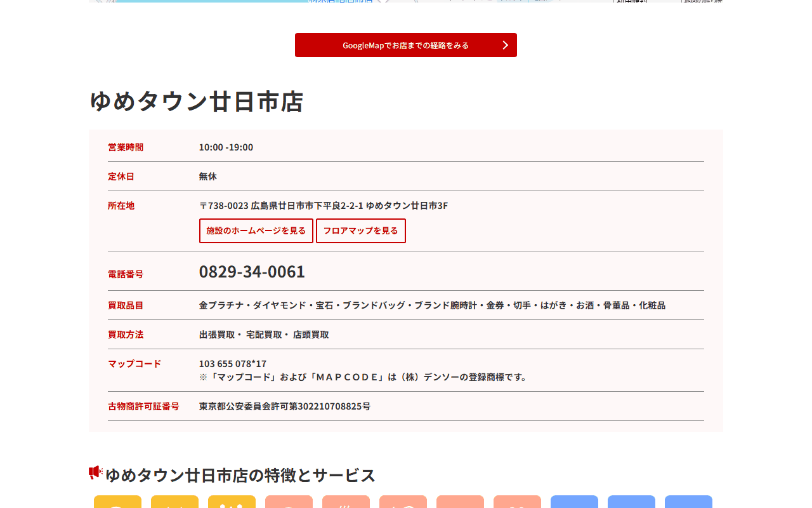The height and width of the screenshot is (508, 812).
Task: Select the address text 〒738-0023 広島県廿日市市
Action: pos(324,206)
